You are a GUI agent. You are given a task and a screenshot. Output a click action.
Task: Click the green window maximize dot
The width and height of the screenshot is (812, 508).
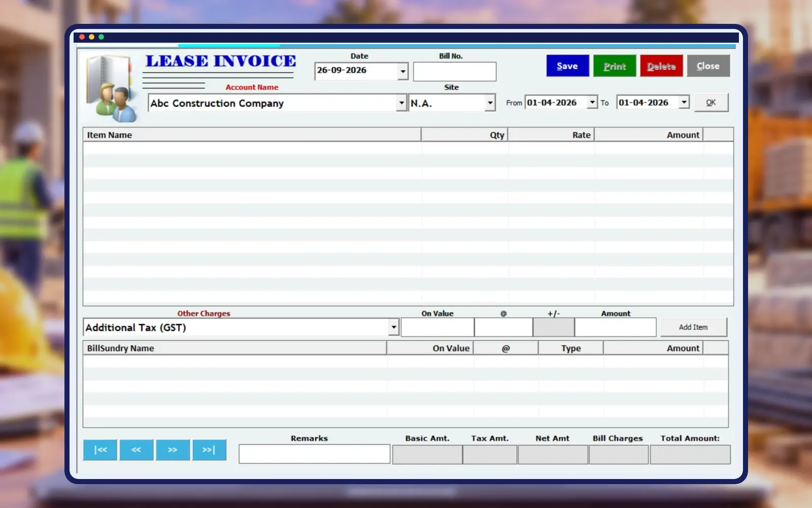101,37
